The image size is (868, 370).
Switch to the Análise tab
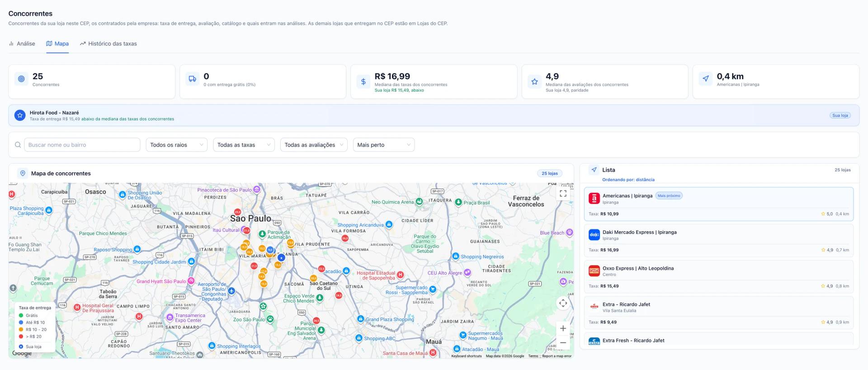[22, 44]
